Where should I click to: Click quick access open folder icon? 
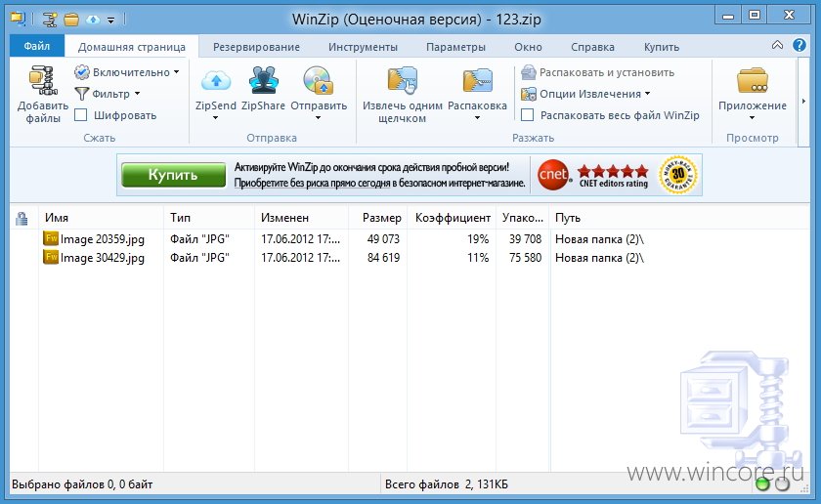(x=71, y=20)
